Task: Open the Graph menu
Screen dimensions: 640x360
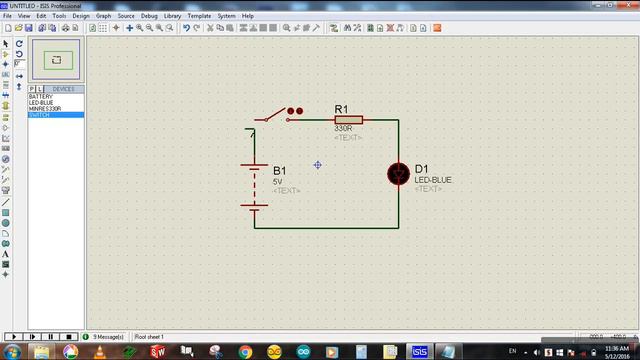Action: pos(104,16)
